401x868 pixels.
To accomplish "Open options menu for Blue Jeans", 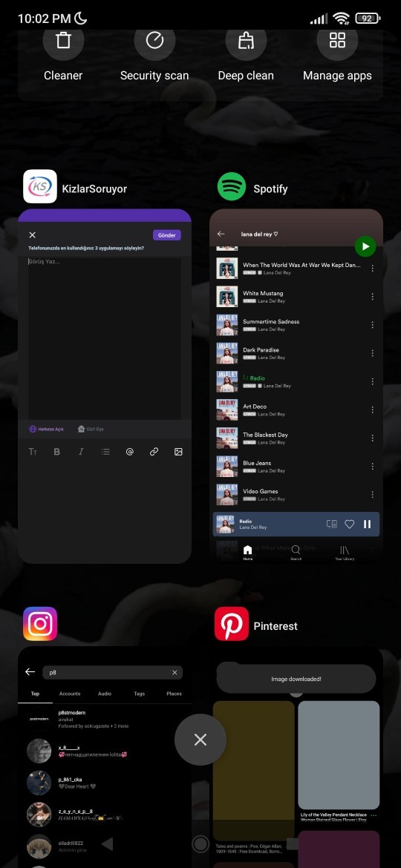I will pyautogui.click(x=372, y=466).
